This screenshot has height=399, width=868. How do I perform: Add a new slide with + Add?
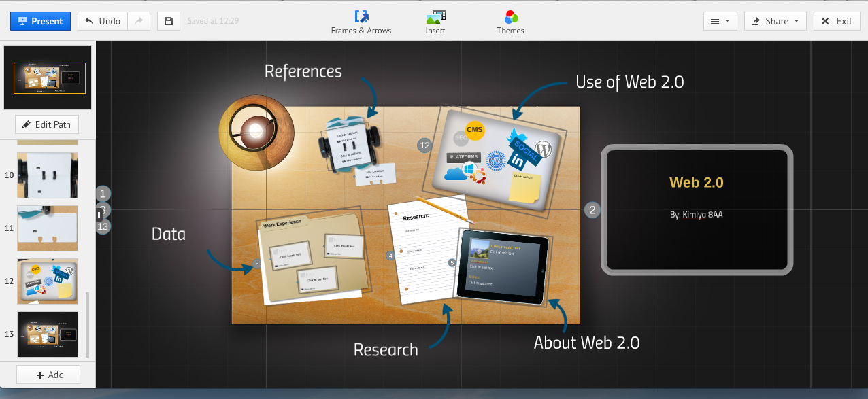click(48, 374)
